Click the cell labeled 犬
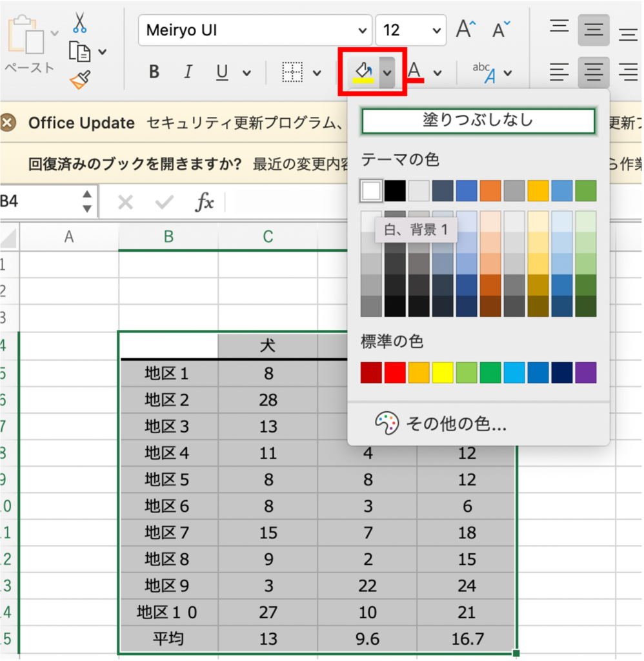644x661 pixels. click(x=268, y=346)
